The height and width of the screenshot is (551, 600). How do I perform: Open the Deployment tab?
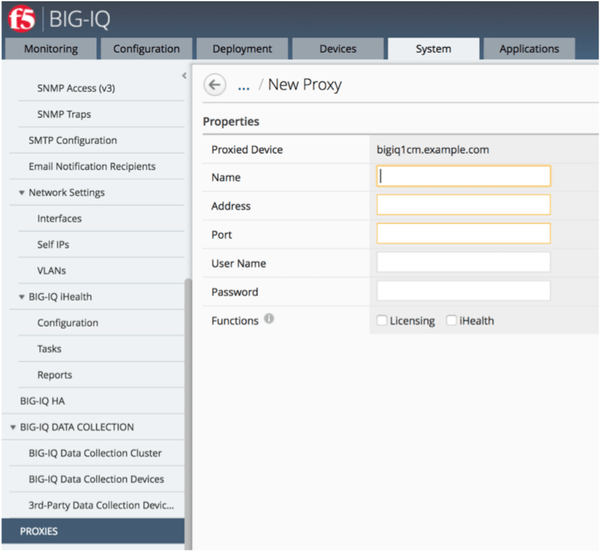click(242, 49)
